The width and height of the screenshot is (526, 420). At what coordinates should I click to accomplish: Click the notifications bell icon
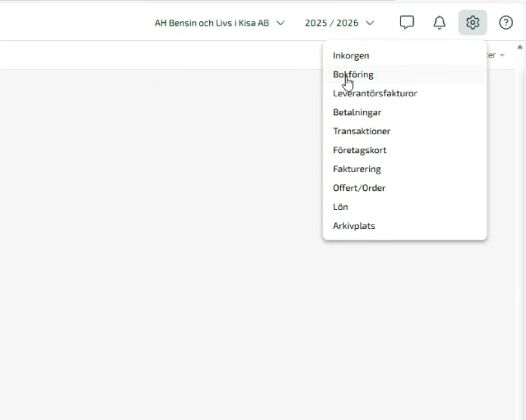(439, 23)
